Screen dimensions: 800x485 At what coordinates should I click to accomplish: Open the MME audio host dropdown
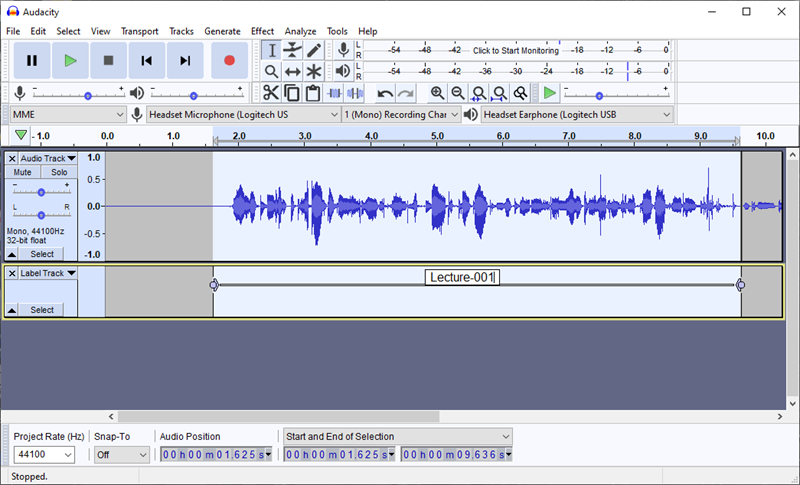click(68, 115)
